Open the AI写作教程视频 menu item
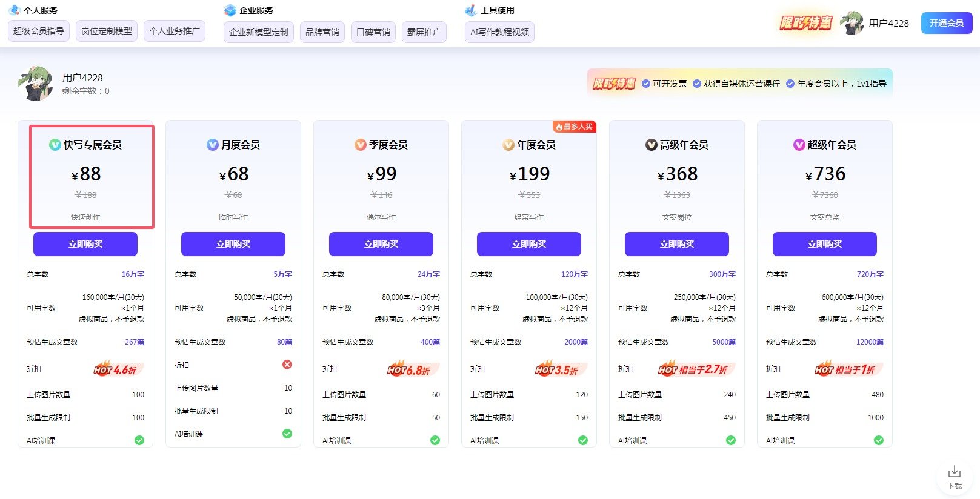 499,32
